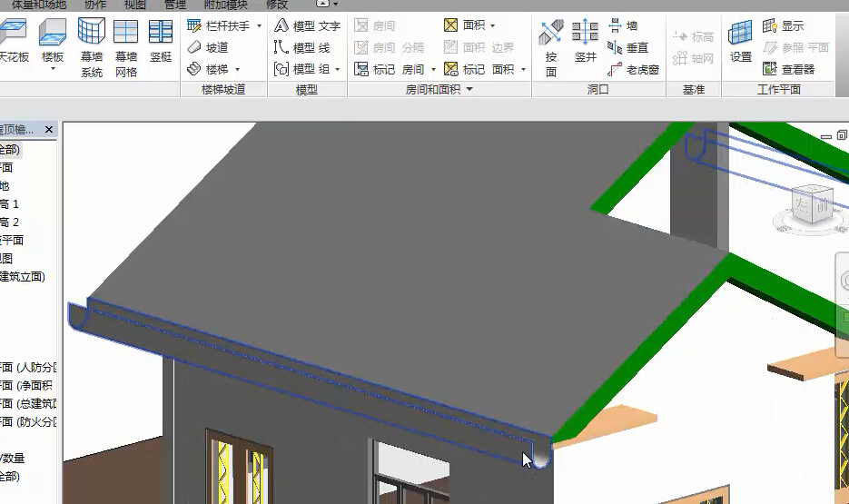Click the 模型 文字 model text tool

click(307, 26)
